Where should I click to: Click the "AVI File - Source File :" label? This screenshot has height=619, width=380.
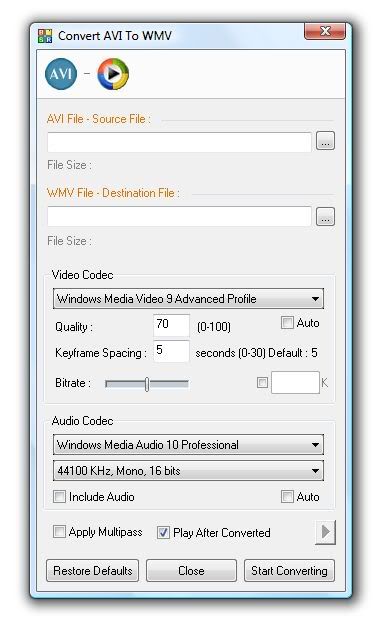(x=99, y=119)
